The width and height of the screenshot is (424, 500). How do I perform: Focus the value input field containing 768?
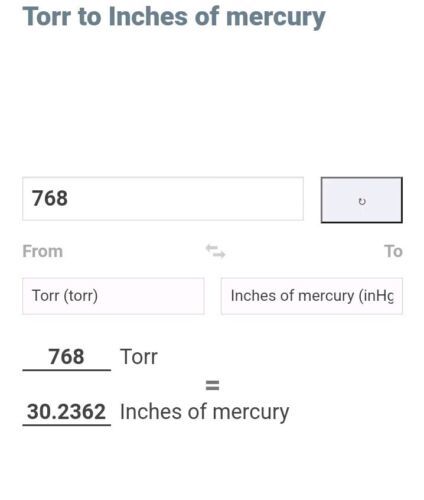coord(163,199)
